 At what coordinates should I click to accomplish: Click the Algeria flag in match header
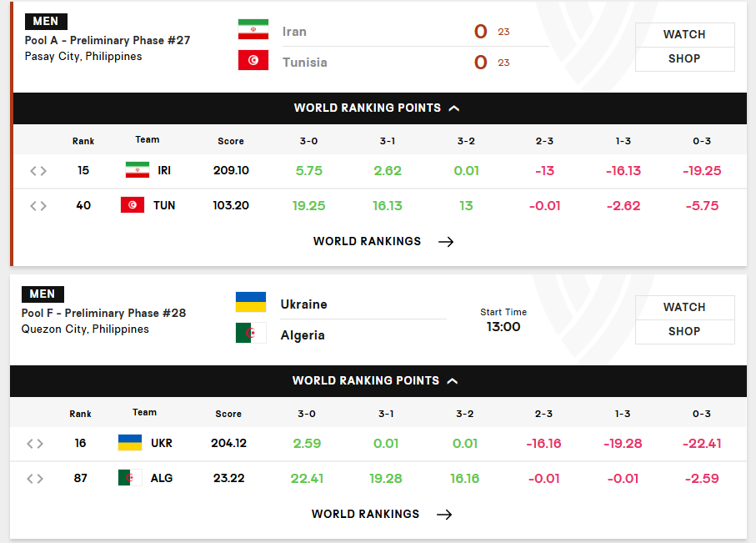[251, 333]
